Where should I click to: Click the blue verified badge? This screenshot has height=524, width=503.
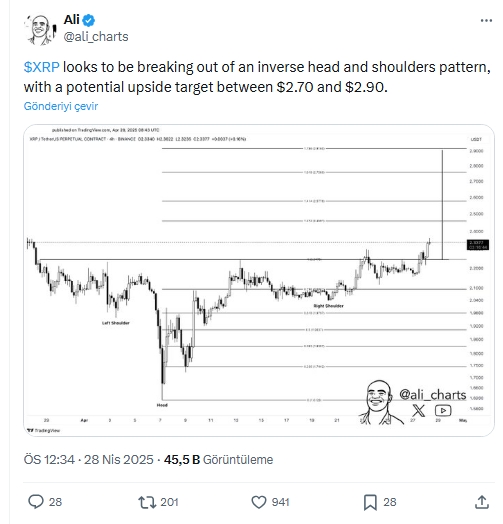click(89, 20)
